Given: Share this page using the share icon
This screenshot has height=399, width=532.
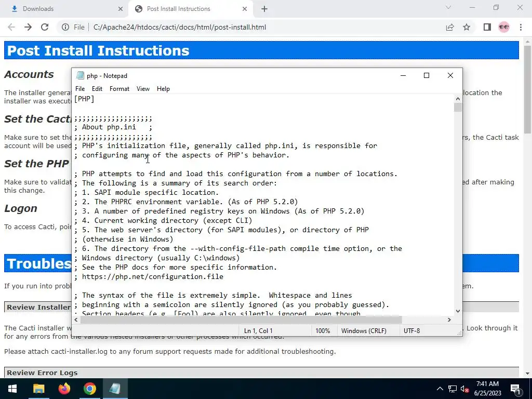Looking at the screenshot, I should 450,27.
